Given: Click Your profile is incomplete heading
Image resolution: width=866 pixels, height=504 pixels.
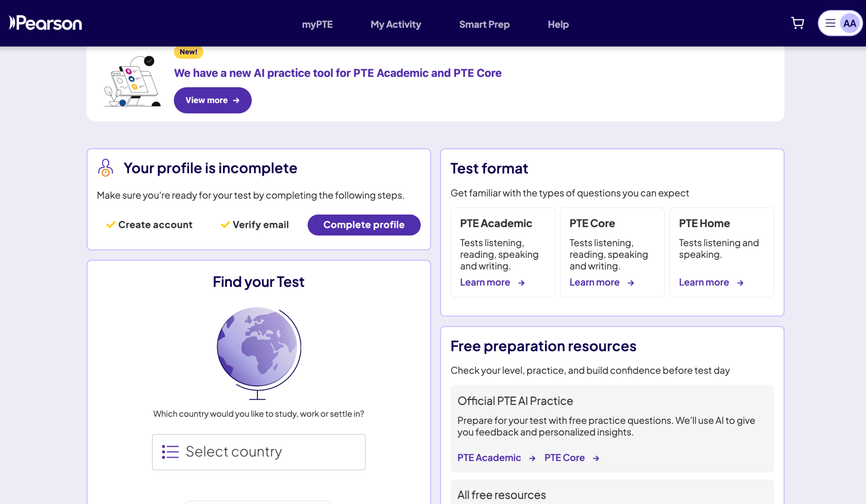Looking at the screenshot, I should [210, 168].
